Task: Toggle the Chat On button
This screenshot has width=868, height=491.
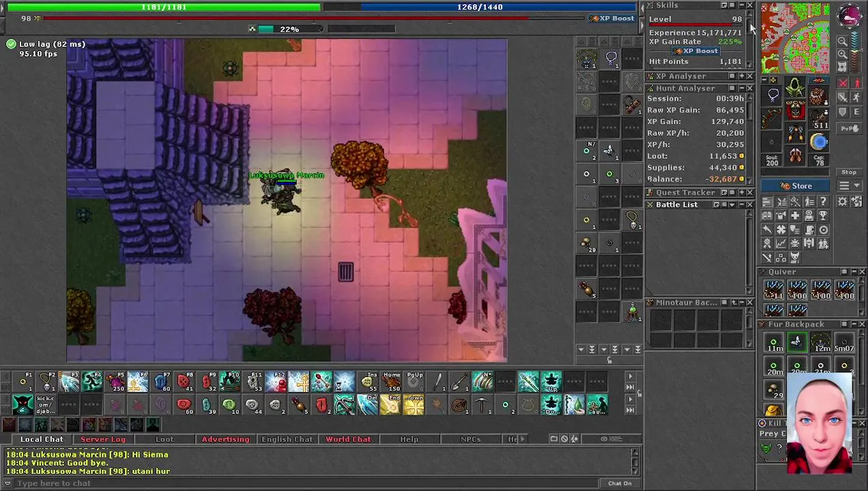Action: (620, 483)
